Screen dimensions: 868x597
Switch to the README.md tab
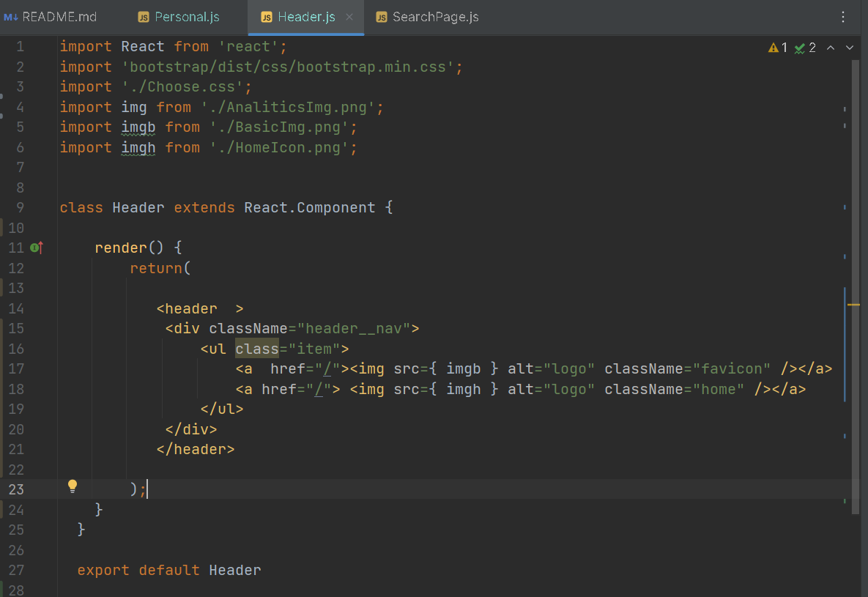pyautogui.click(x=51, y=17)
